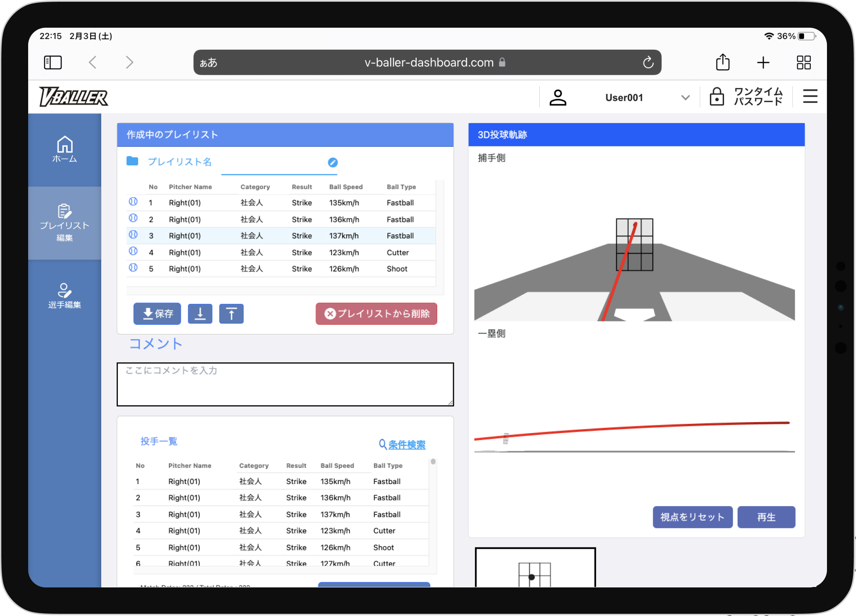
Task: Select 投手一覧 row 3 137km/h
Action: (281, 514)
